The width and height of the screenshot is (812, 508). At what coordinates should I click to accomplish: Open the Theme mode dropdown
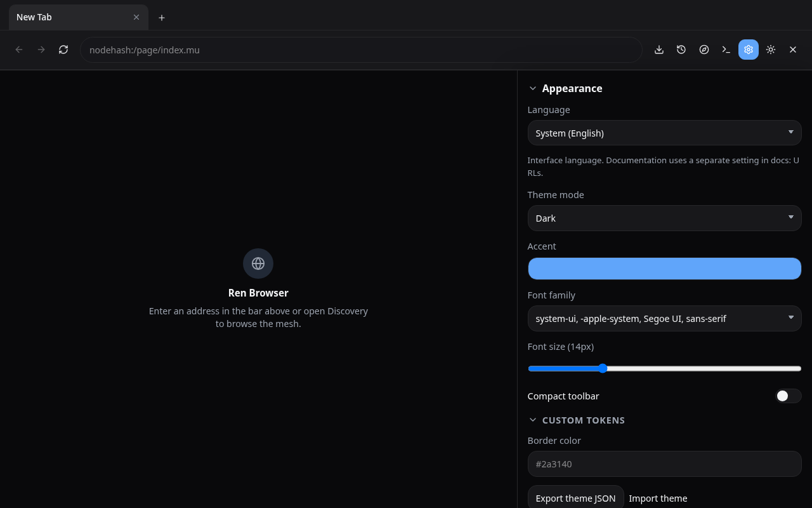[x=664, y=218]
